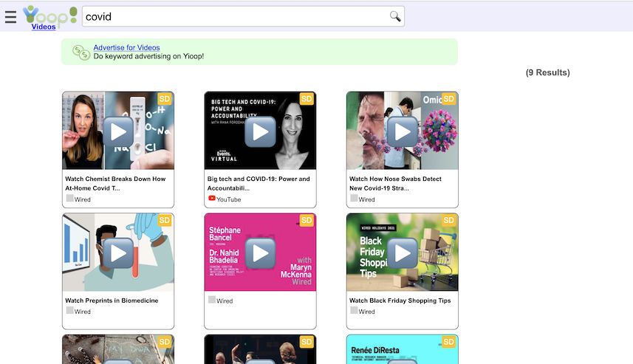Click SD badge on Big tech video
This screenshot has height=364, width=633.
pyautogui.click(x=307, y=99)
